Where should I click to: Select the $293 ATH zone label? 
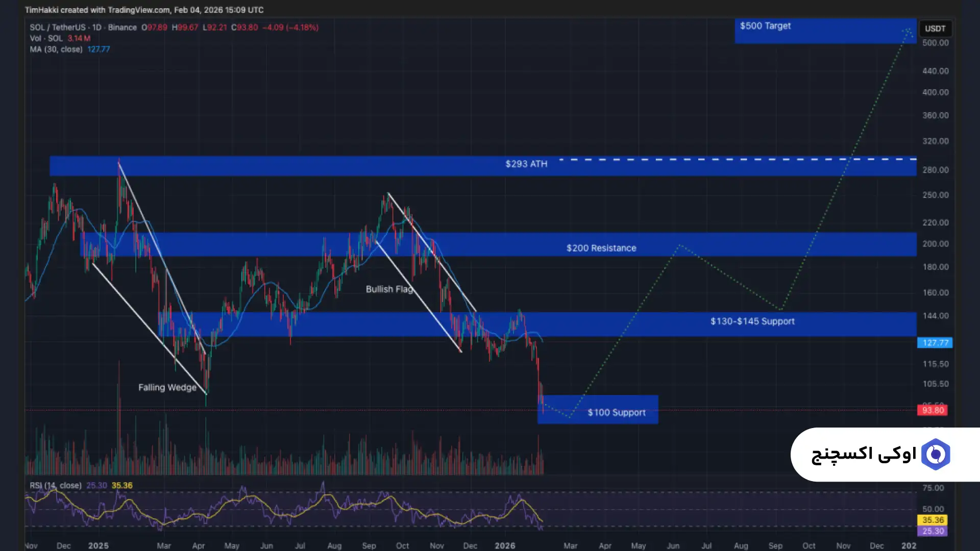click(x=526, y=164)
